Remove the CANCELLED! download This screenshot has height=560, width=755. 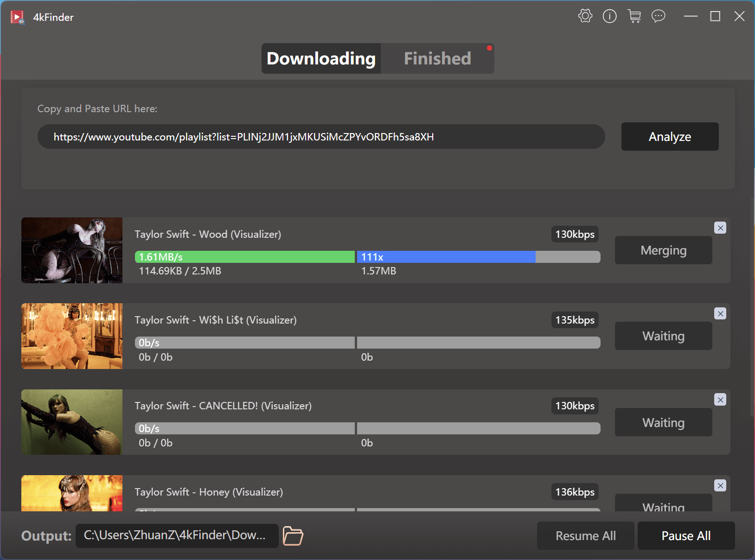point(720,399)
